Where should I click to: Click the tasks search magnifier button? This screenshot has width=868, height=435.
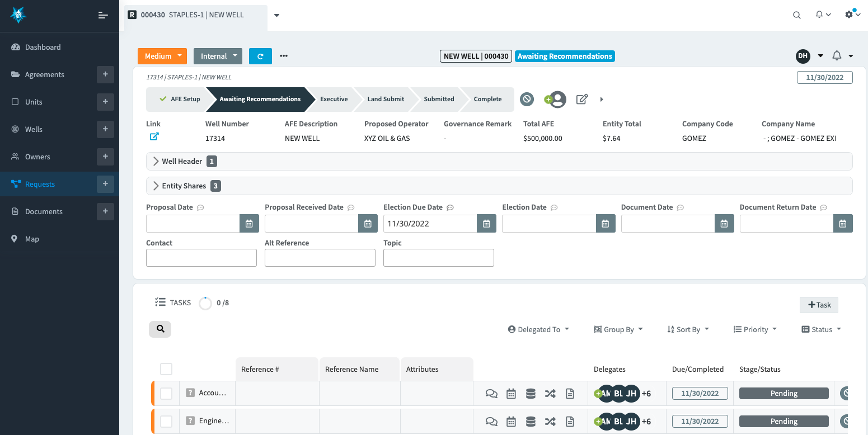coord(160,329)
